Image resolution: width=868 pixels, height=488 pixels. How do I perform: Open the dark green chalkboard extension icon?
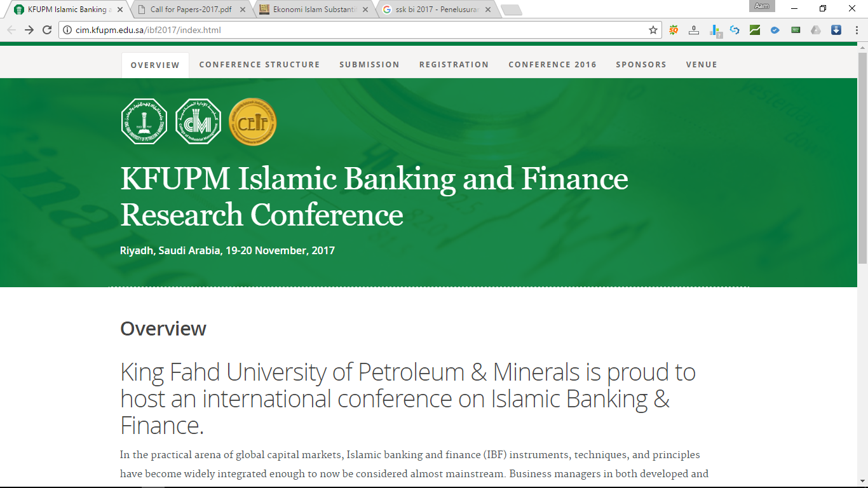point(796,30)
